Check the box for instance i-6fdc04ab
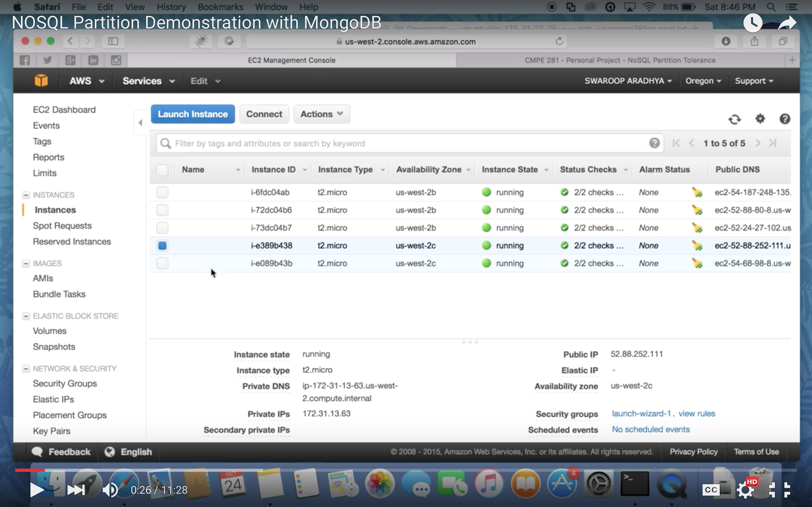Image resolution: width=812 pixels, height=507 pixels. (162, 192)
